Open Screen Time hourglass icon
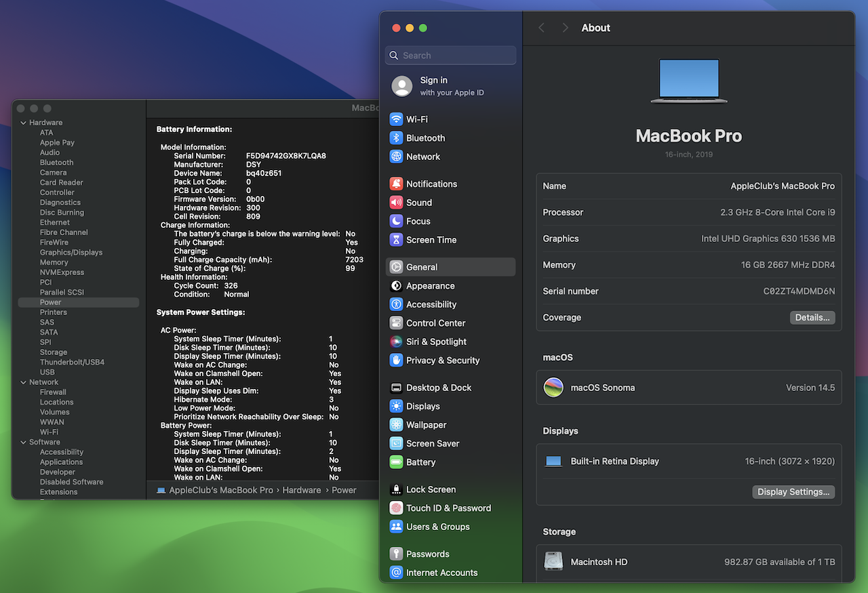 coord(397,240)
